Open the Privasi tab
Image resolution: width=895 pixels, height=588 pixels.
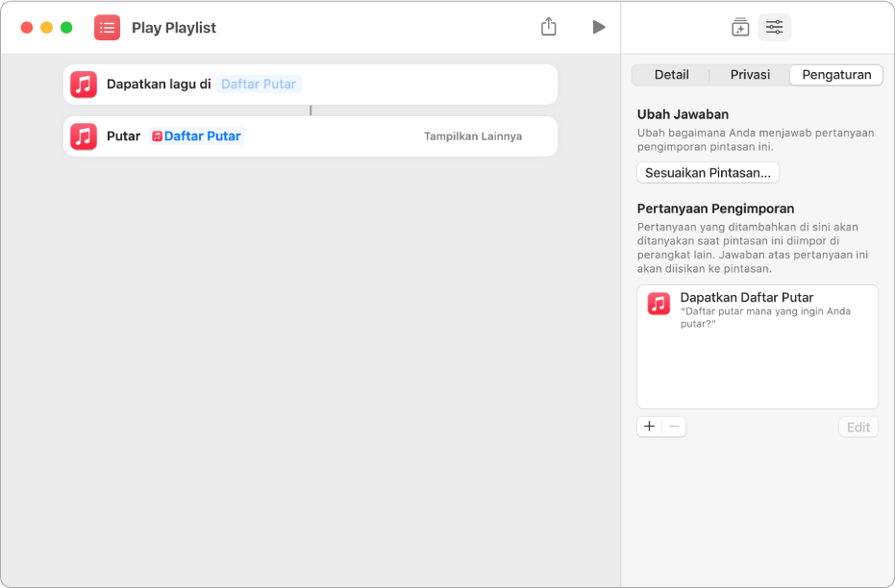[x=750, y=75]
